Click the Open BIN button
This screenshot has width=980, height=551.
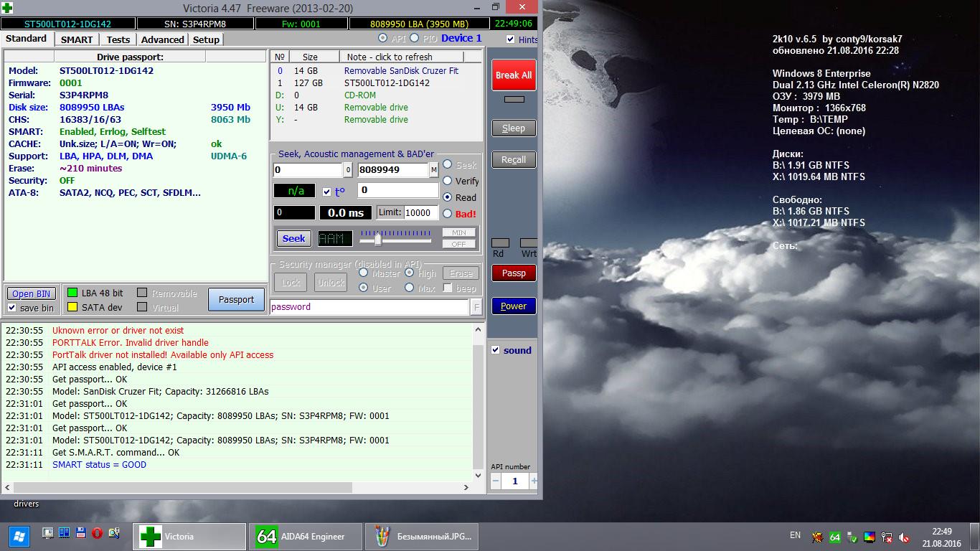pyautogui.click(x=32, y=293)
